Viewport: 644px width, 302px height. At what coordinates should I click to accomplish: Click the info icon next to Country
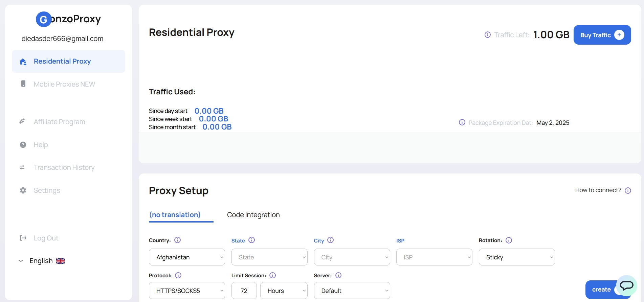coord(177,240)
